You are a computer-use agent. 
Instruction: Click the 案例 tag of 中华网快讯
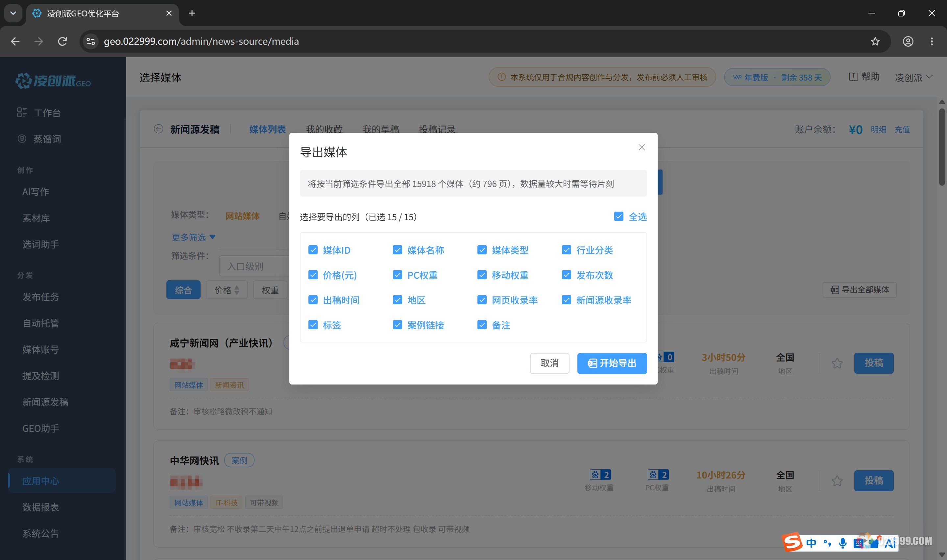239,460
